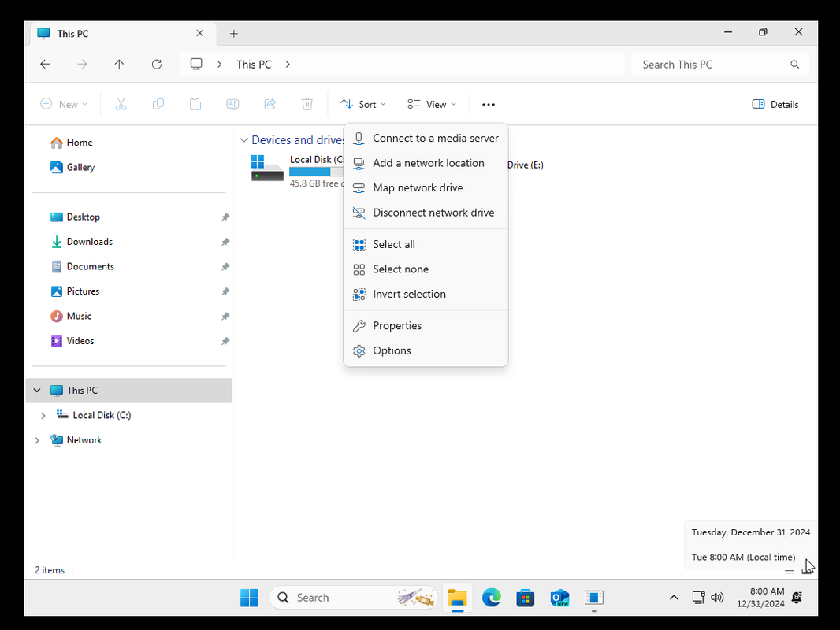Click the network tray icon
This screenshot has width=840, height=630.
coord(698,598)
